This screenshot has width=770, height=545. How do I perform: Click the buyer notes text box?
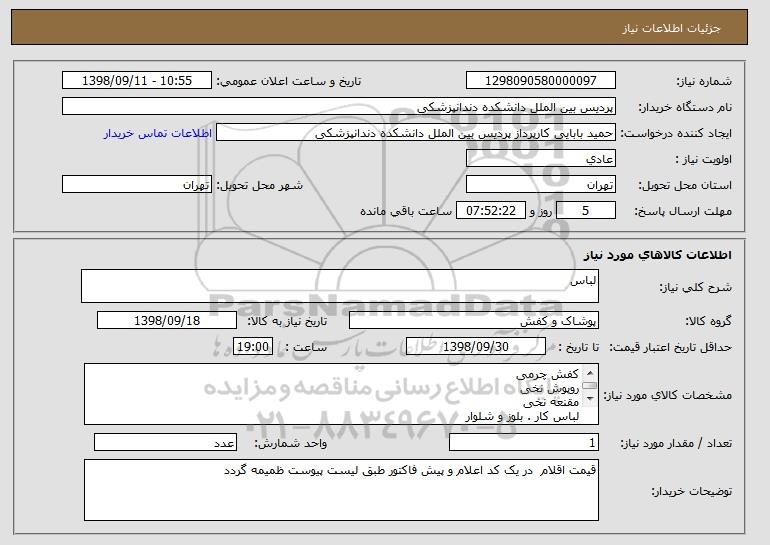(x=341, y=490)
